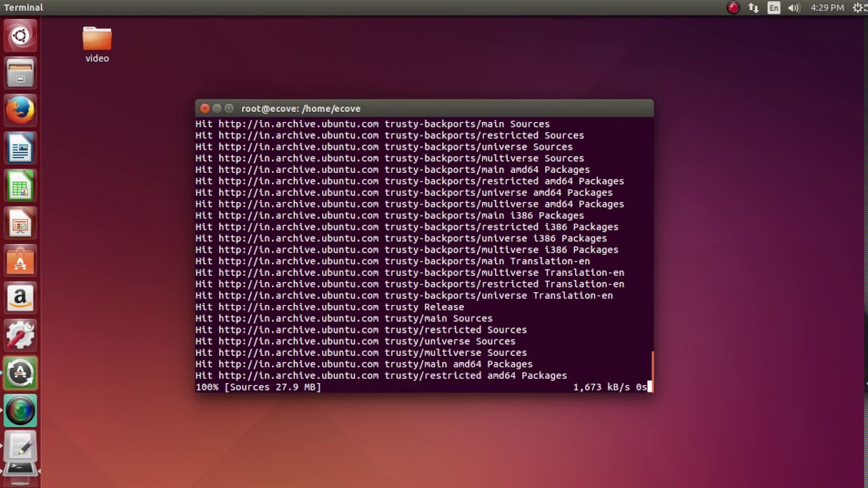Minimize the root@ecove terminal window
Screen dimensions: 868x488
217,108
